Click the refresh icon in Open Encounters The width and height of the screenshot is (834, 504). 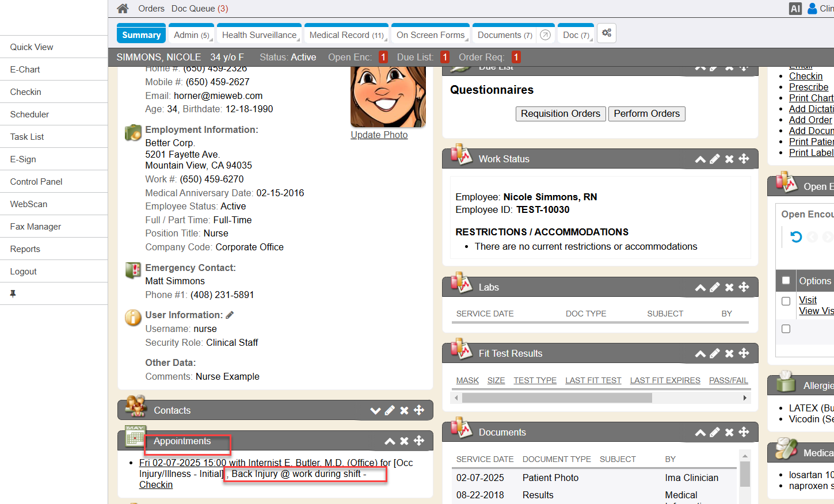coord(795,237)
